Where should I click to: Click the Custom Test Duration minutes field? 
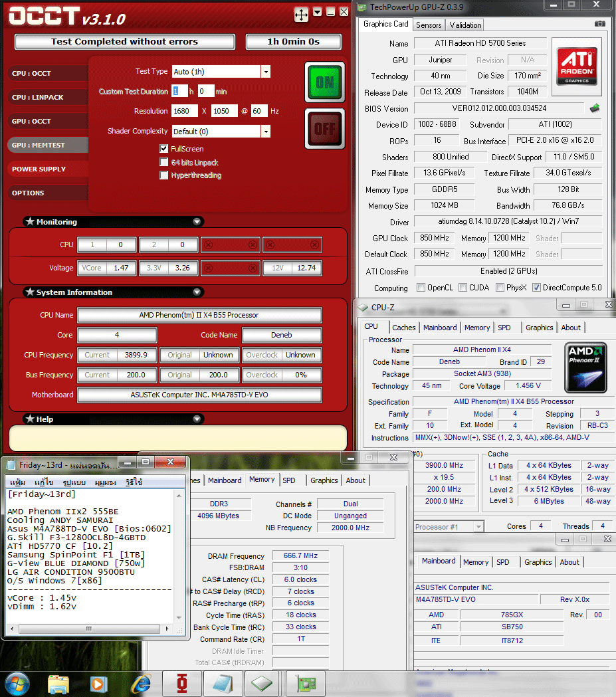(x=206, y=91)
